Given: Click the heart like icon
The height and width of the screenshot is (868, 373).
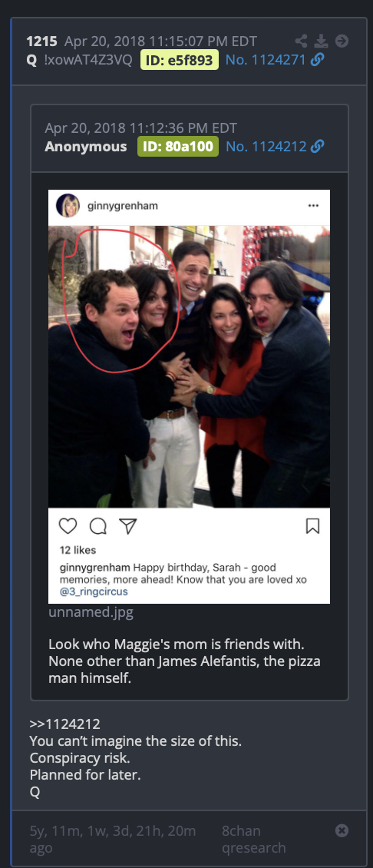Looking at the screenshot, I should (x=68, y=525).
